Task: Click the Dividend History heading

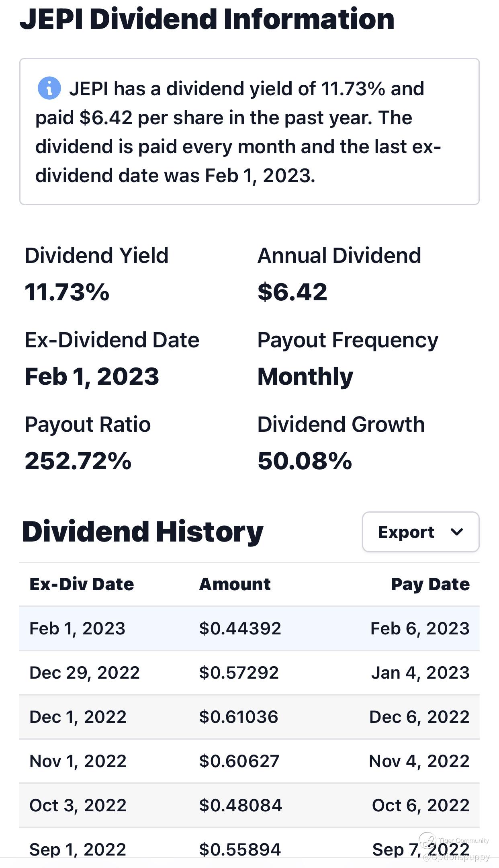Action: (x=143, y=531)
